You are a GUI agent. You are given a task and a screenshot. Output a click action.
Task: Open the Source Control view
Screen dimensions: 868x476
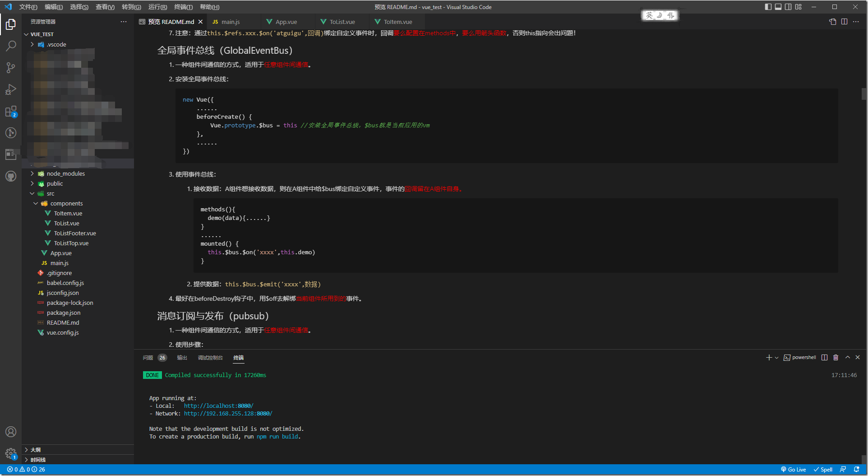[x=11, y=68]
